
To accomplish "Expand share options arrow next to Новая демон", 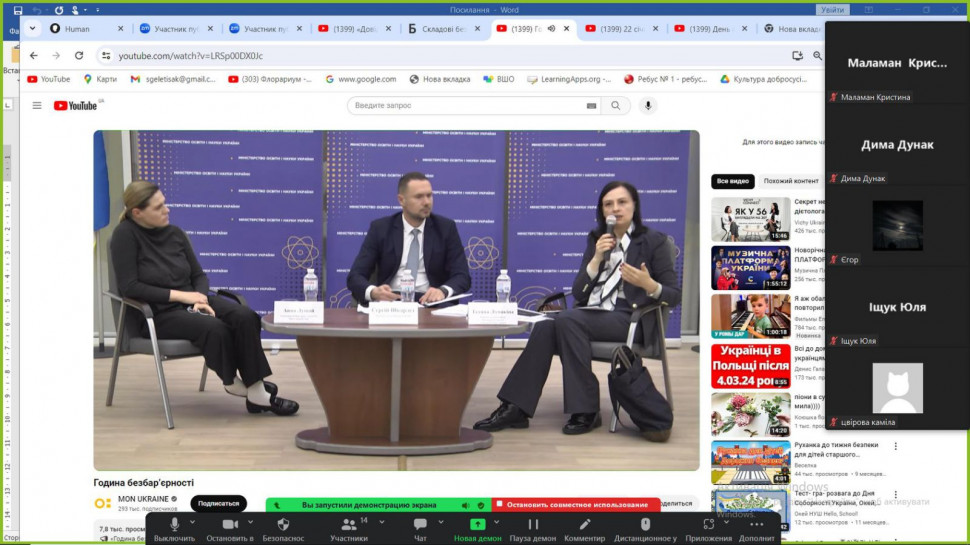I will coord(496,523).
